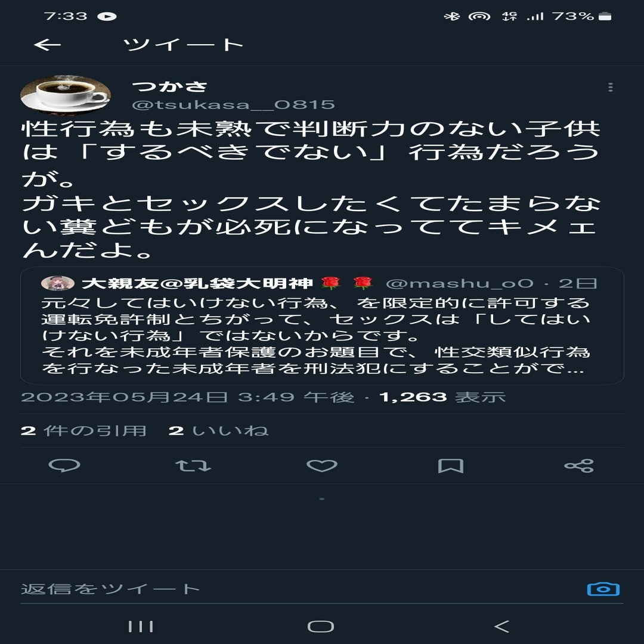The image size is (644, 644).
Task: Open the coffee cup profile picture
Action: point(66,95)
